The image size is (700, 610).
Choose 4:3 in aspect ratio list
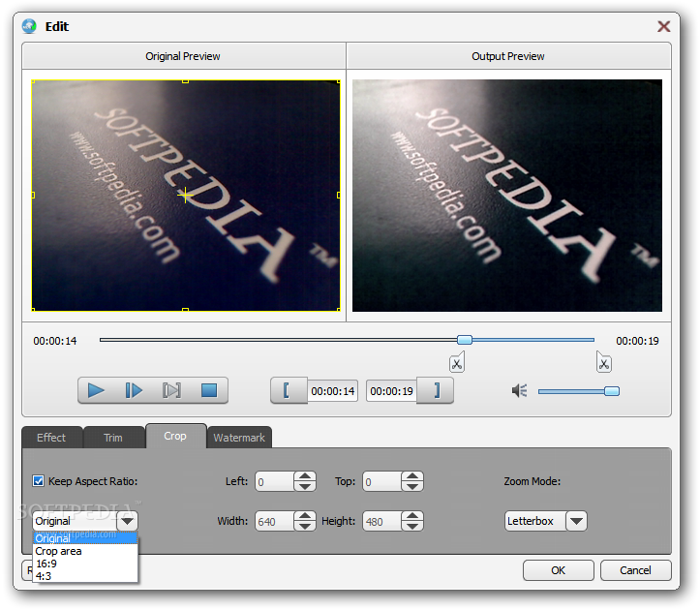85,576
